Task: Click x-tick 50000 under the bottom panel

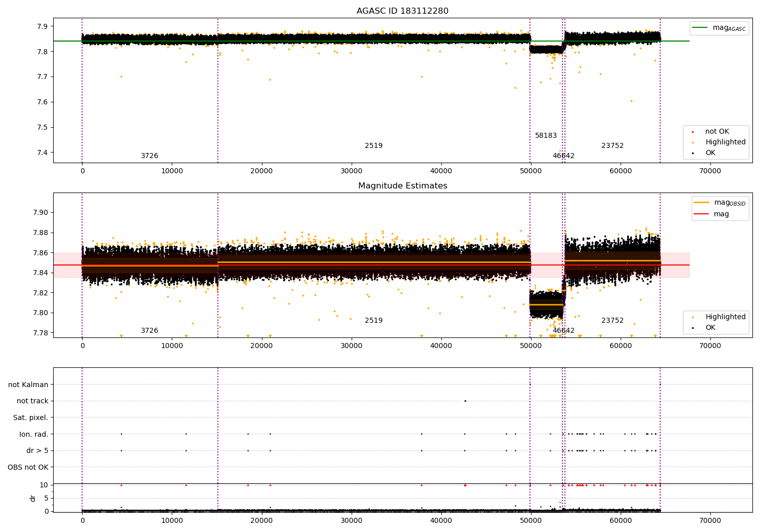Action: pos(531,521)
